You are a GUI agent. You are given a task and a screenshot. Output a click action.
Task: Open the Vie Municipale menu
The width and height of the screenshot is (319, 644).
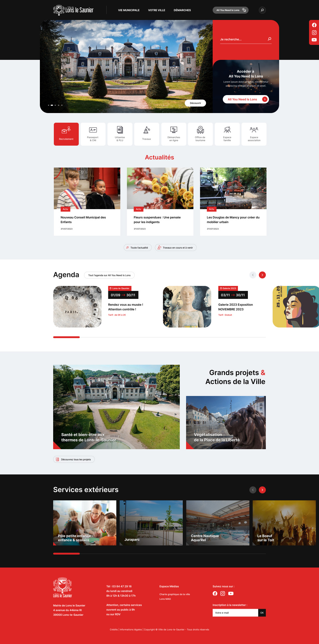[129, 10]
